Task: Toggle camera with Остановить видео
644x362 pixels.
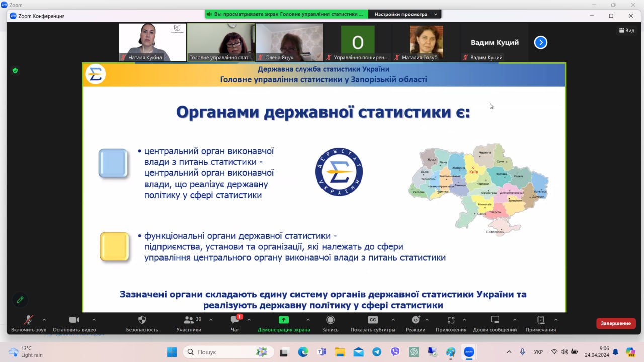Action: click(74, 320)
